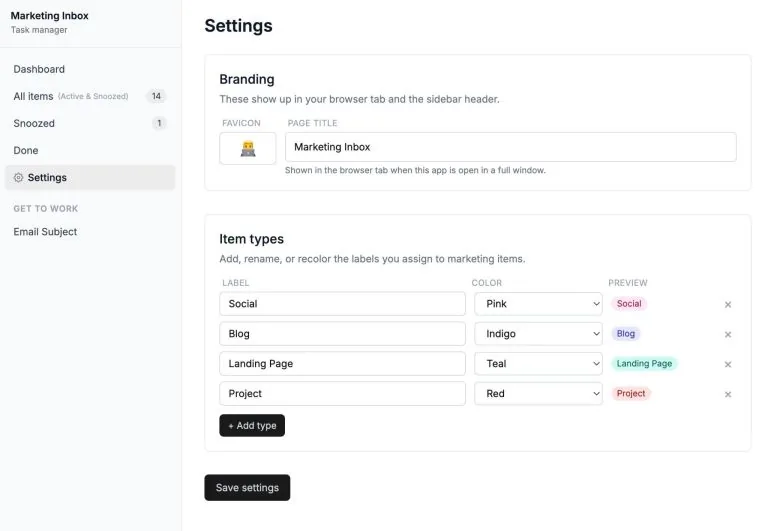Click the red Project preview badge
This screenshot has height=531, width=768.
630,393
